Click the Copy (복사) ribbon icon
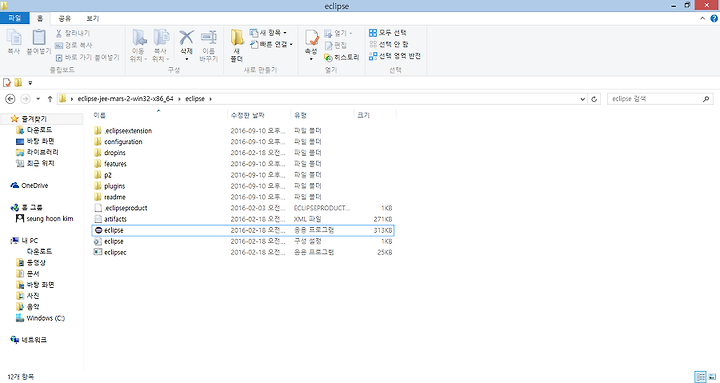This screenshot has width=720, height=383. [14, 42]
